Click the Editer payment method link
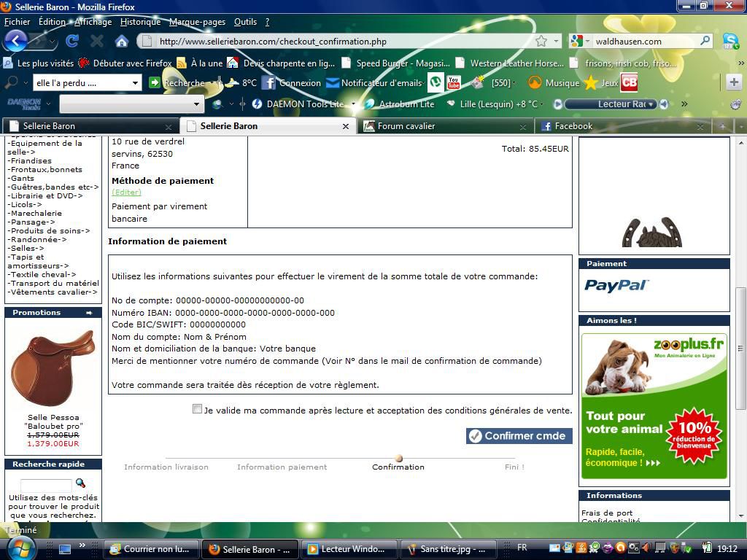 point(126,192)
